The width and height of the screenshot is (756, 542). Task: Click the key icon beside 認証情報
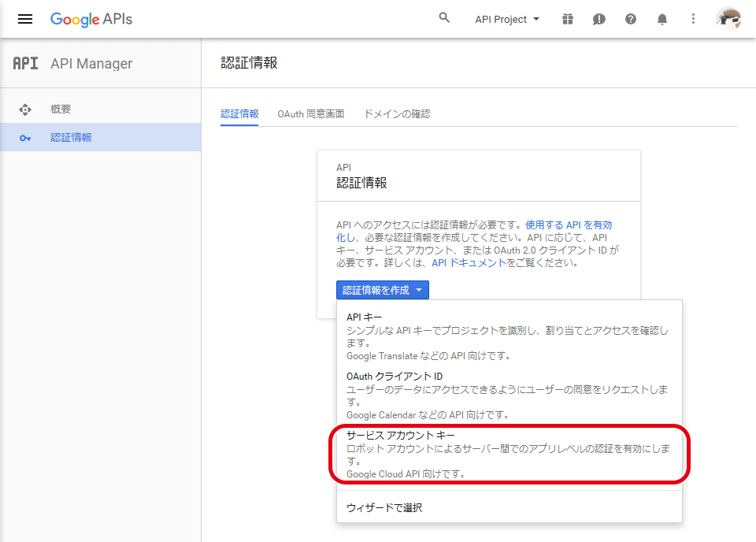tap(25, 139)
